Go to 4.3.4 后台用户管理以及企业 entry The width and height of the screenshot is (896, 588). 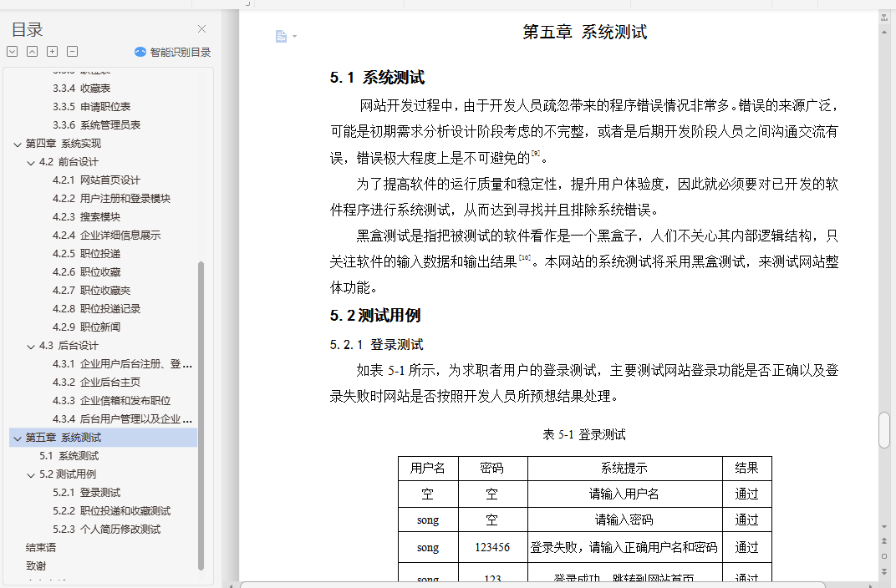122,418
